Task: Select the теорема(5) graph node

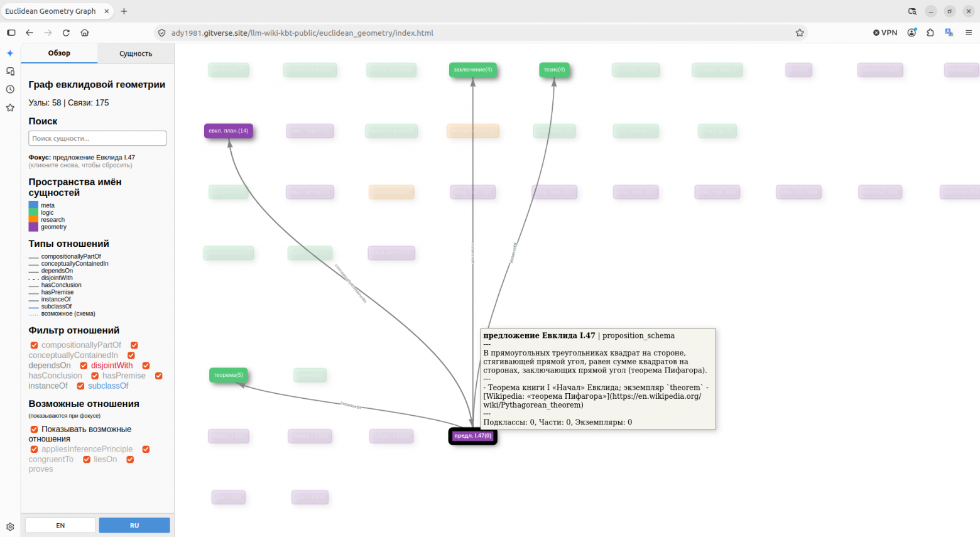Action: (228, 375)
